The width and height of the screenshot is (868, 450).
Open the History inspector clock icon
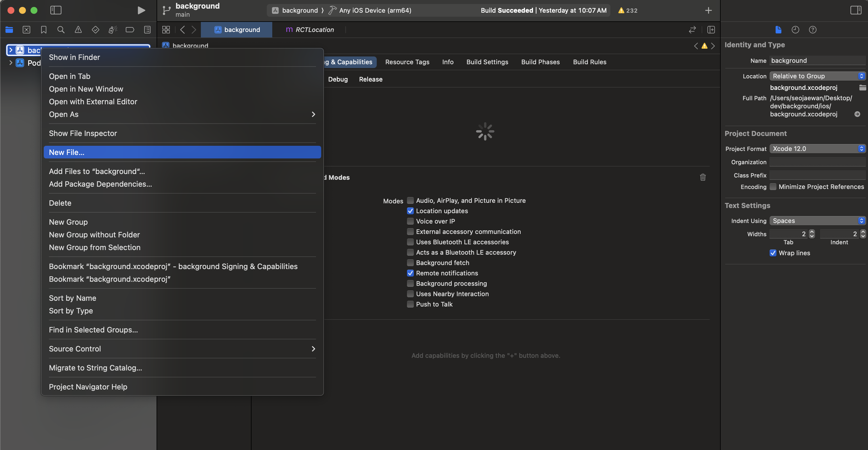795,30
